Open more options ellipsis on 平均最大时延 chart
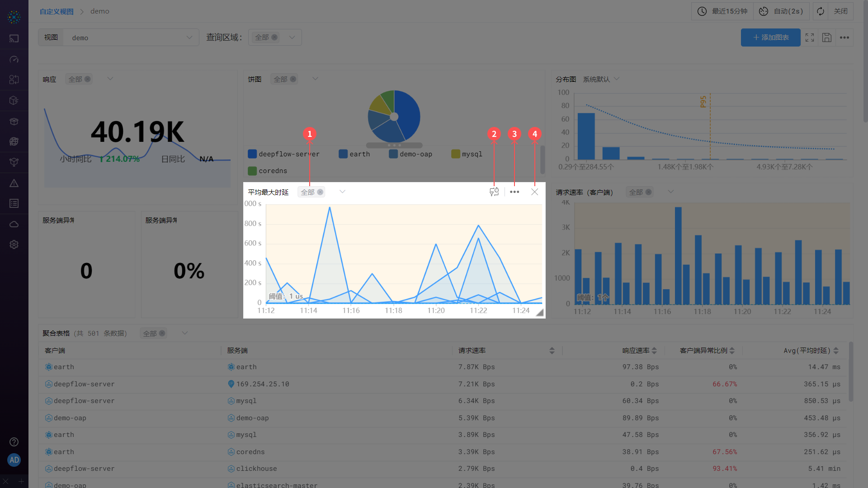The width and height of the screenshot is (868, 488). pyautogui.click(x=514, y=192)
